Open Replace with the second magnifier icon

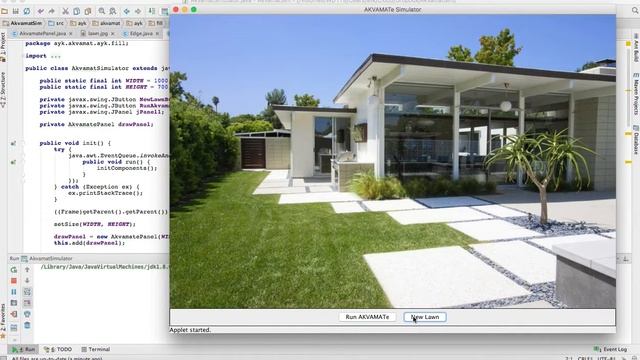[x=113, y=11]
